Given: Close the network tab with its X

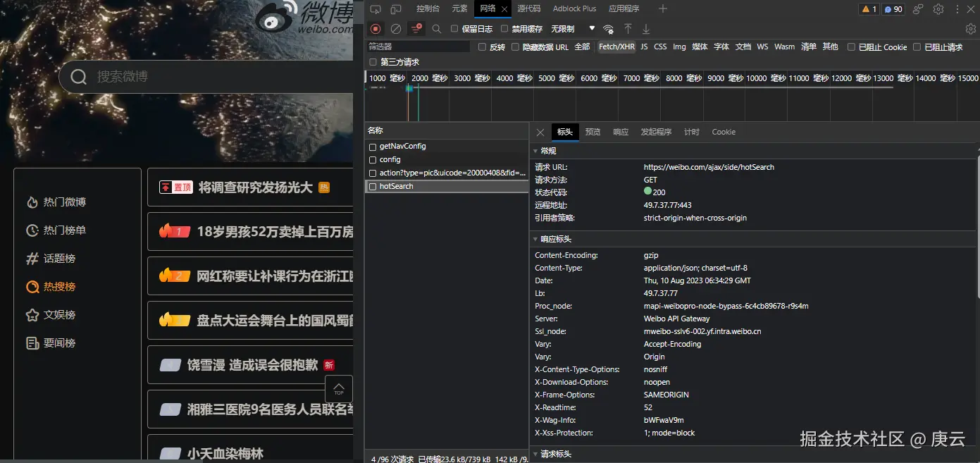Looking at the screenshot, I should pyautogui.click(x=504, y=9).
